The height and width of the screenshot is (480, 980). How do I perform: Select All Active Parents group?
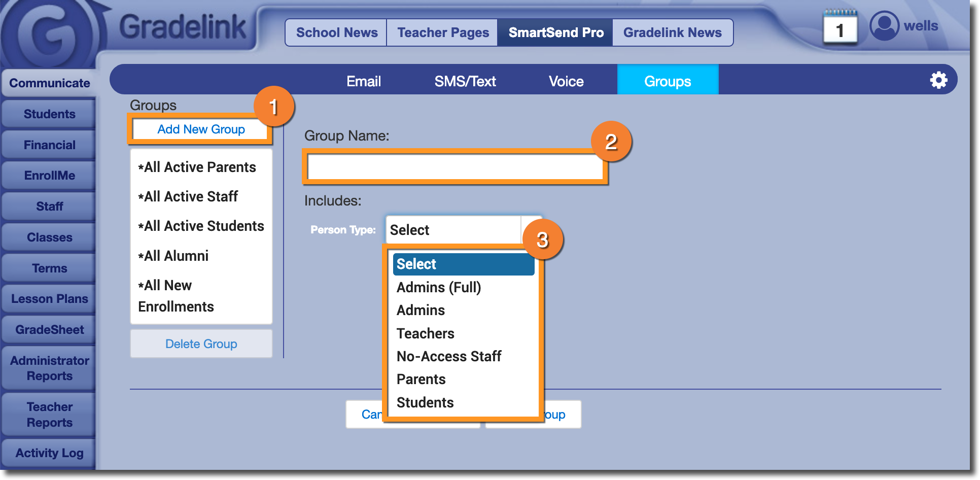tap(200, 167)
